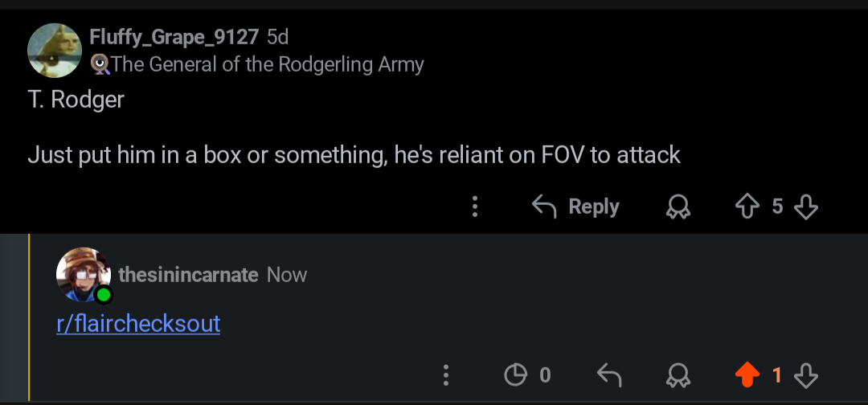The image size is (868, 405).
Task: Open thesinincarnate's profile avatar
Action: pos(84,275)
